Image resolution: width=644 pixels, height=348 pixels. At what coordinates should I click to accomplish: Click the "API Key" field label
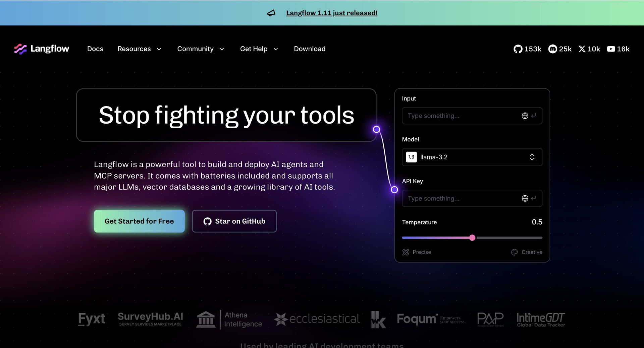tap(413, 181)
